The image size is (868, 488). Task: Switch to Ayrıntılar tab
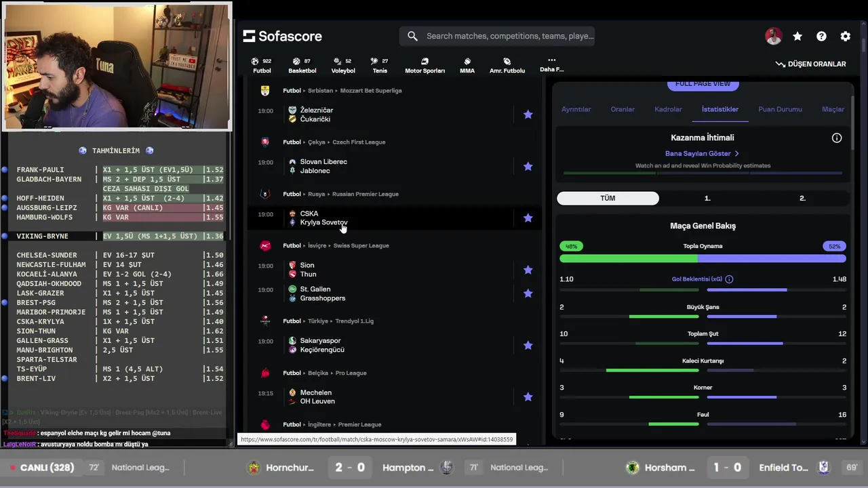pyautogui.click(x=576, y=109)
